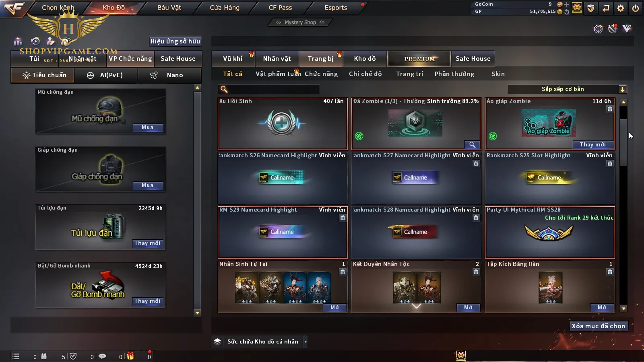Click the inventory list vertical scrollbar thumb
The height and width of the screenshot is (362, 644).
click(x=623, y=142)
